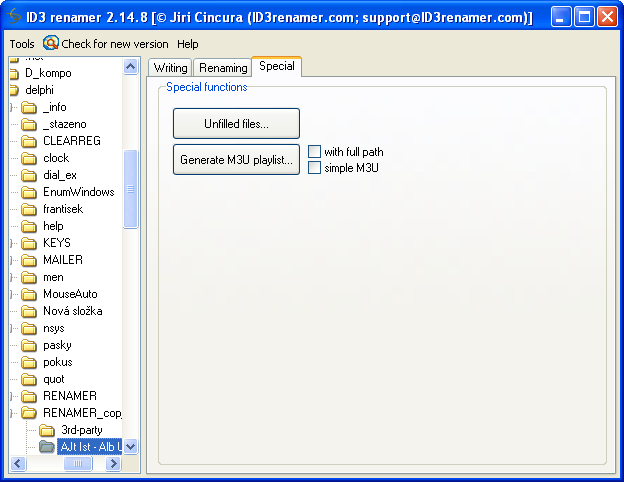Click the clock folder icon
The image size is (624, 482).
(29, 158)
